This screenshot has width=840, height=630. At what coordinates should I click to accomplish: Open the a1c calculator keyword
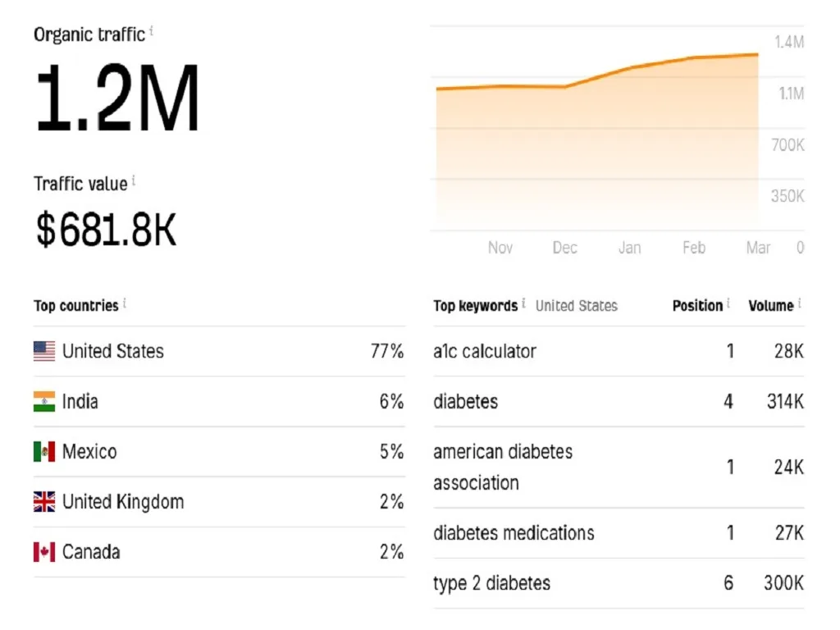coord(485,352)
